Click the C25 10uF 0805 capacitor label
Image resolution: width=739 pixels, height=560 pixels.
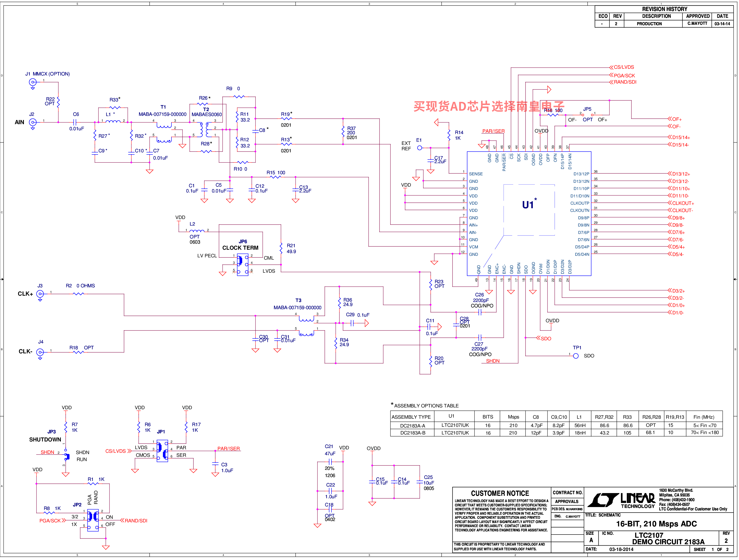pos(429,483)
